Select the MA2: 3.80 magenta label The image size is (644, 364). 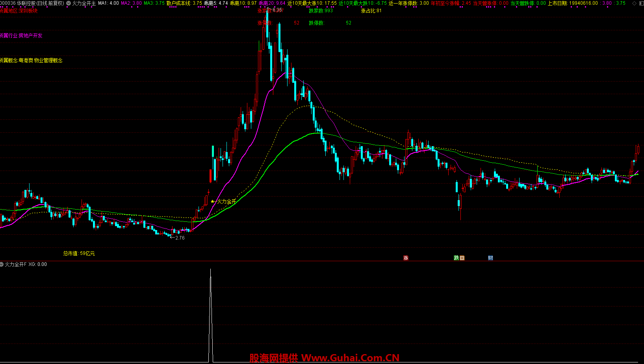click(x=131, y=3)
